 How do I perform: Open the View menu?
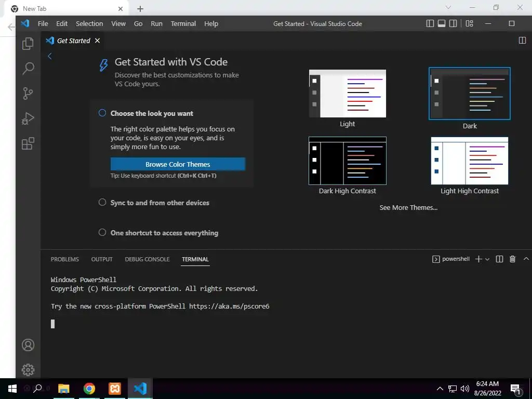pos(118,24)
